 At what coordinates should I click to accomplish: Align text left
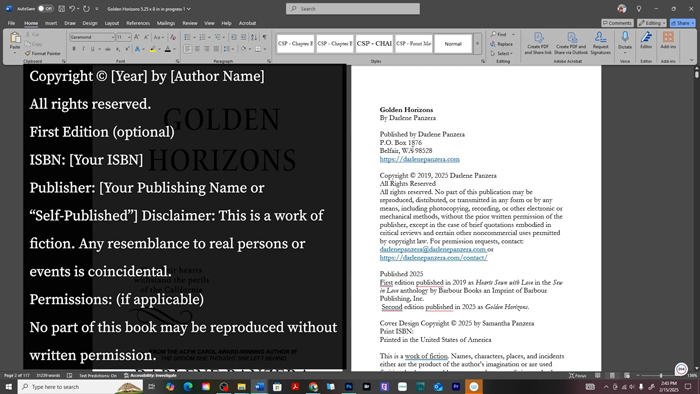188,49
